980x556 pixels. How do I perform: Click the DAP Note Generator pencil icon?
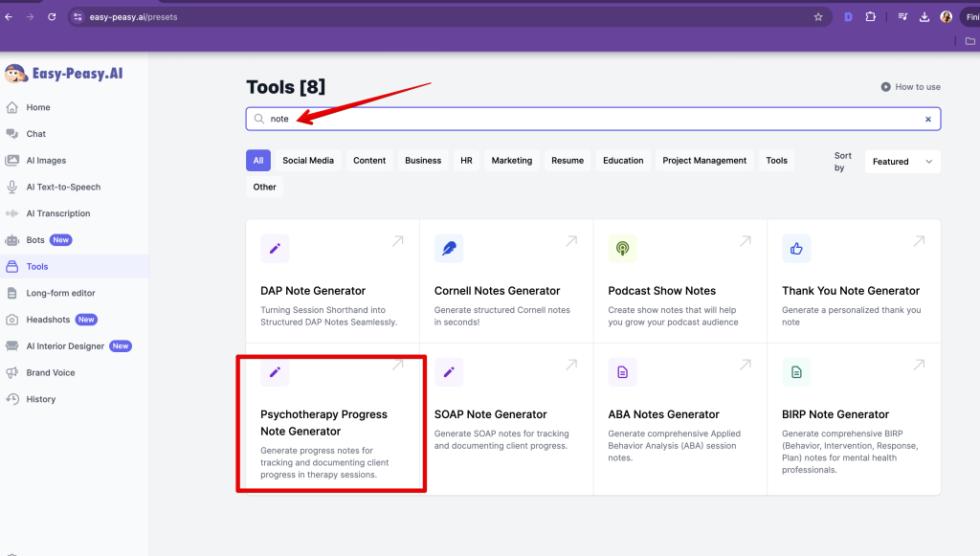click(275, 249)
